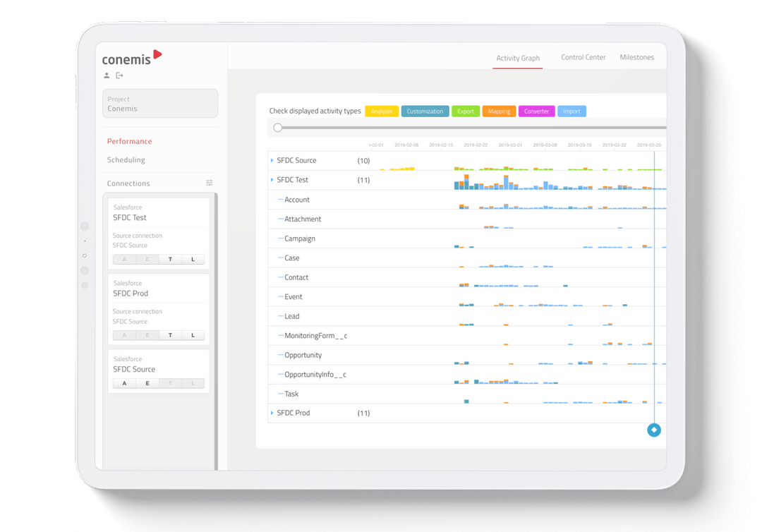Select the Project Conemis field

point(160,104)
